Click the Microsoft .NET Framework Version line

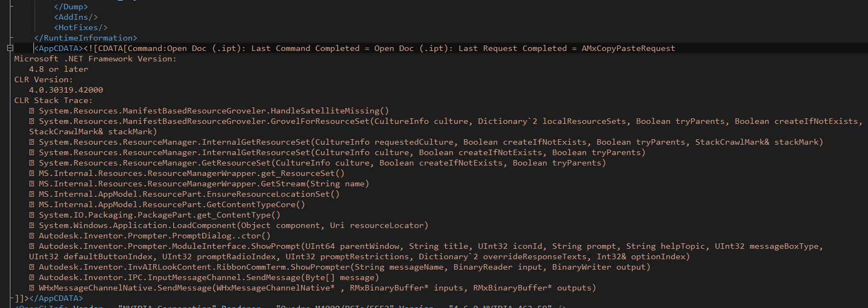pyautogui.click(x=95, y=59)
